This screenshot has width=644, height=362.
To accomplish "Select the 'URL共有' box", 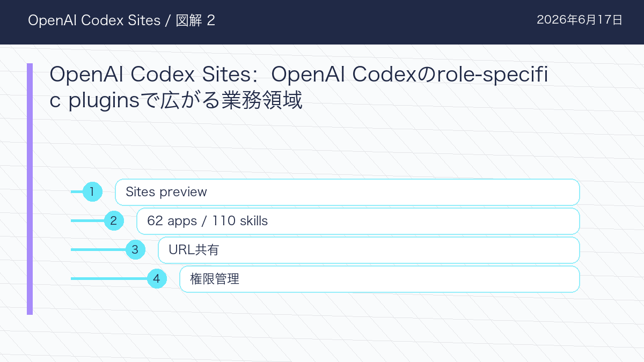I will click(369, 250).
